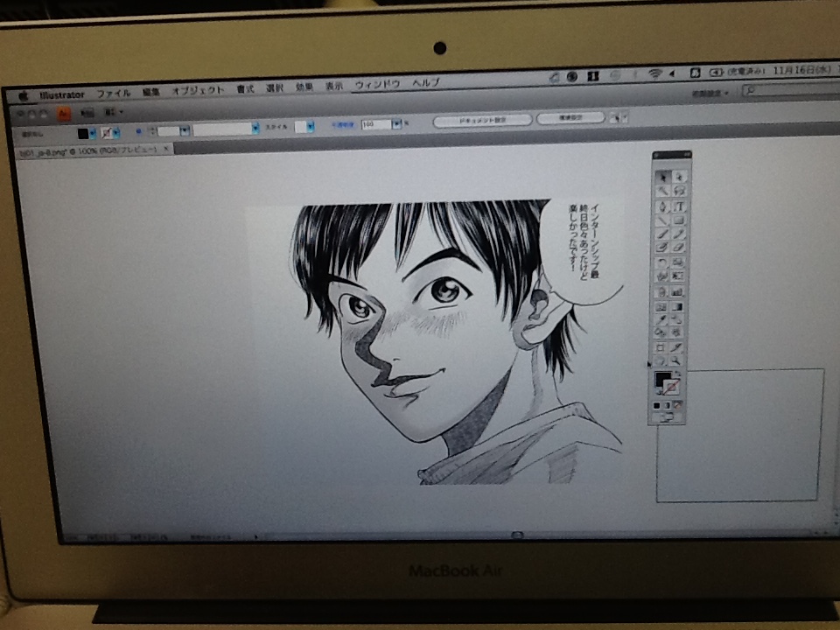Viewport: 840px width, 630px height.
Task: Activate the Mesh tool
Action: point(661,306)
